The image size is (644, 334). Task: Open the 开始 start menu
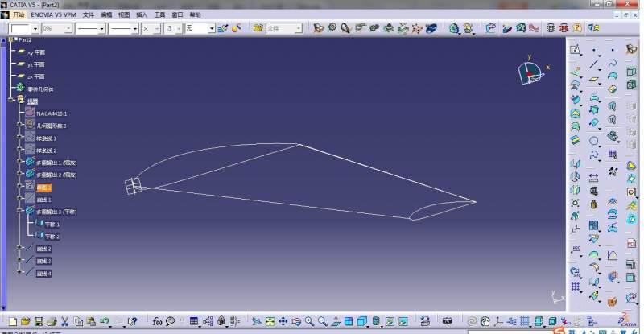19,14
